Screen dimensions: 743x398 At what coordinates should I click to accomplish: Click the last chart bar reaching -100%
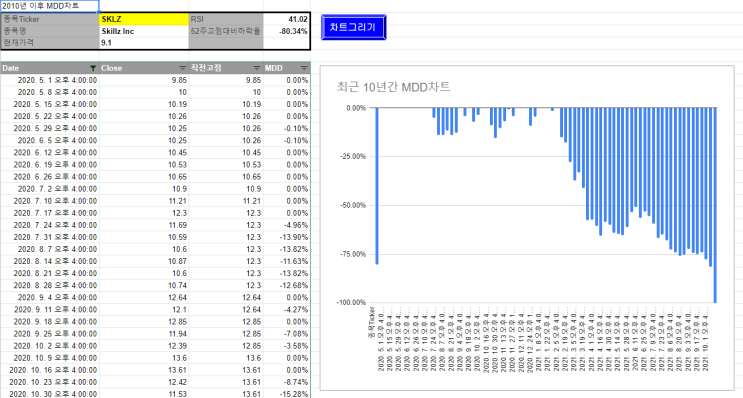715,205
